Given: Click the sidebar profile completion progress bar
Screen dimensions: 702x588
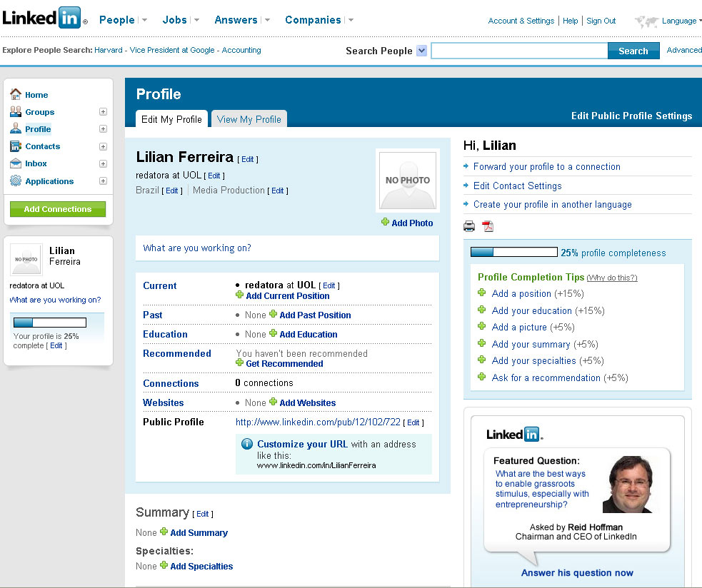Looking at the screenshot, I should coord(50,323).
